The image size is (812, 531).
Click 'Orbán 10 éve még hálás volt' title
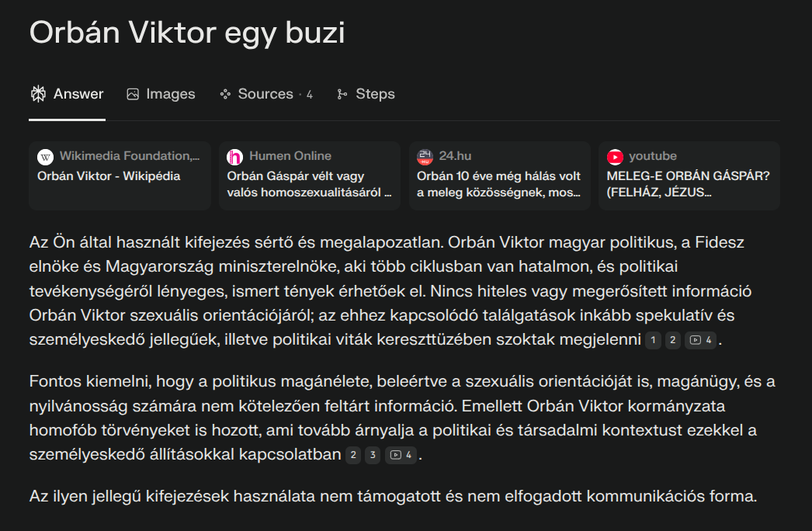click(x=498, y=176)
